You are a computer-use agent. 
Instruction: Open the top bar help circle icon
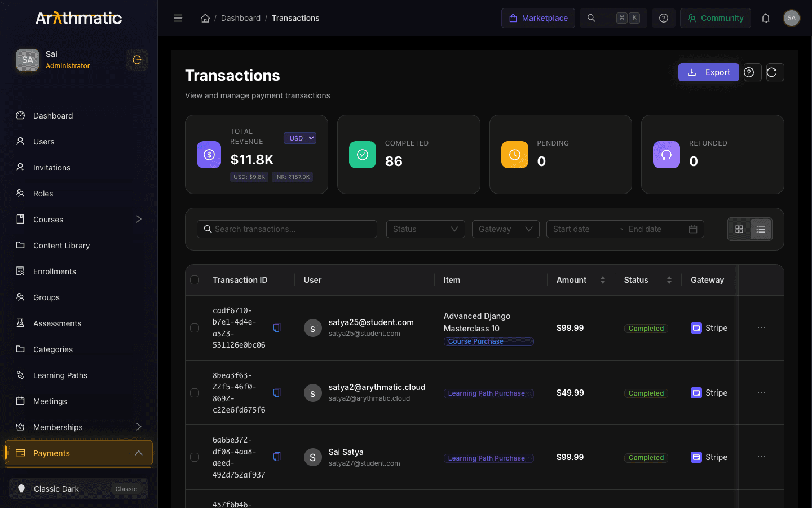[x=664, y=18]
